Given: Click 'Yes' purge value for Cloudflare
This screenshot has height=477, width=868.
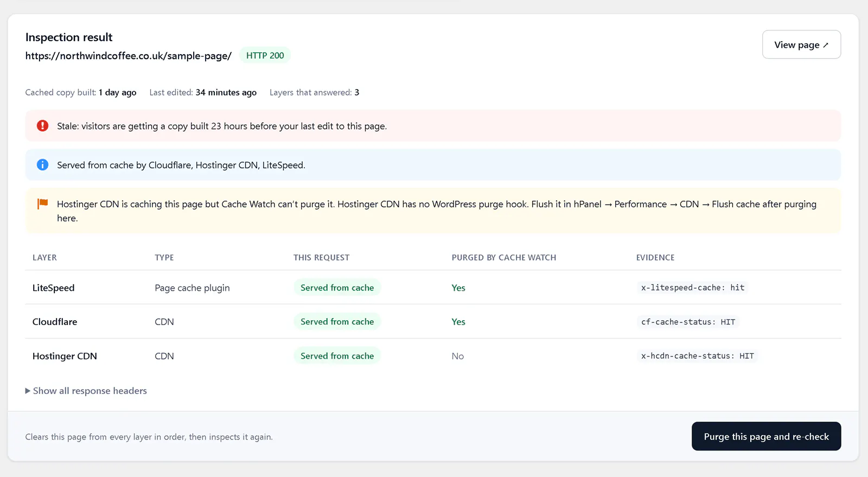Looking at the screenshot, I should tap(458, 321).
